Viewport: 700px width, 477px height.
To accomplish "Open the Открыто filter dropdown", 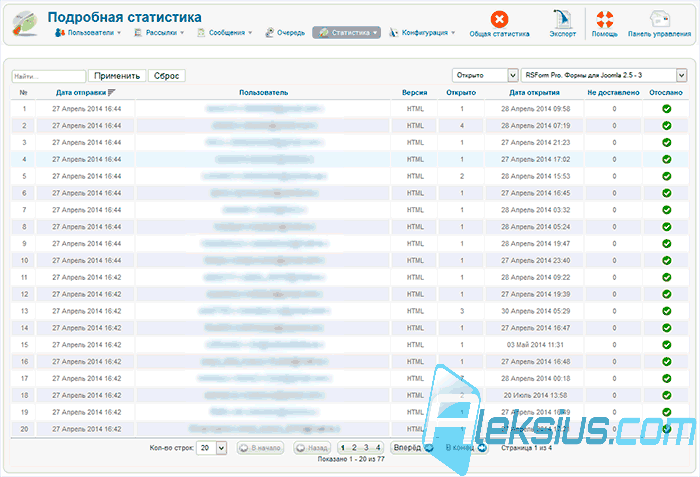I will pyautogui.click(x=485, y=75).
